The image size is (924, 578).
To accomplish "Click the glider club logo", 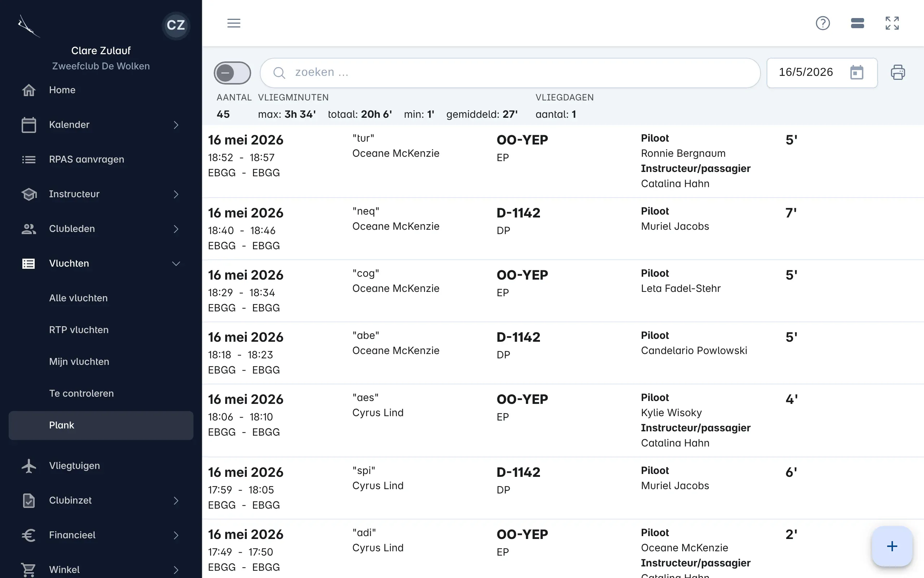I will pyautogui.click(x=28, y=26).
